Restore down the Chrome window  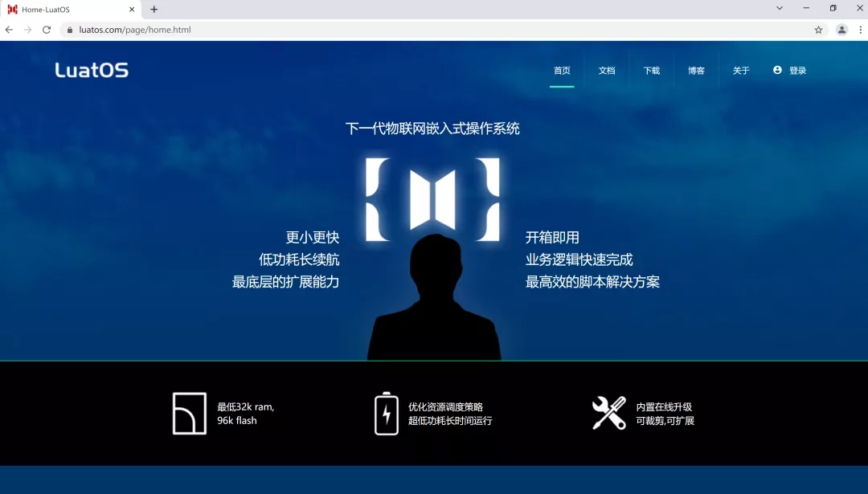click(x=833, y=8)
